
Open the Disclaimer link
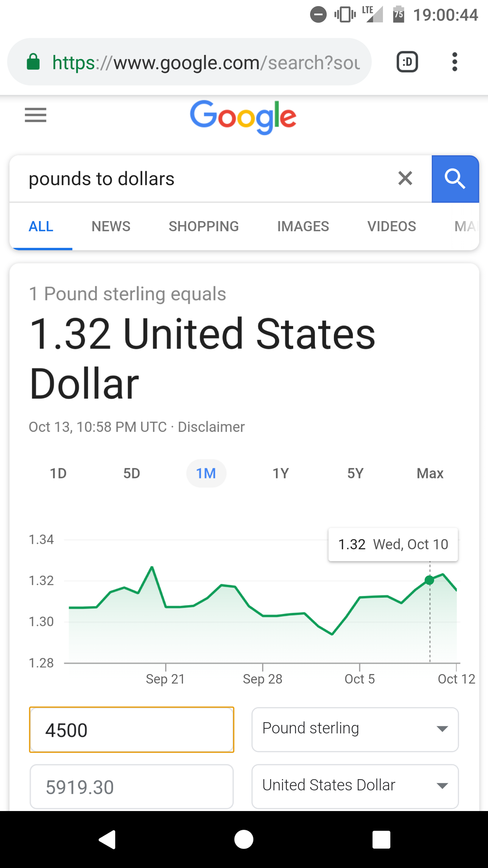pos(211,427)
